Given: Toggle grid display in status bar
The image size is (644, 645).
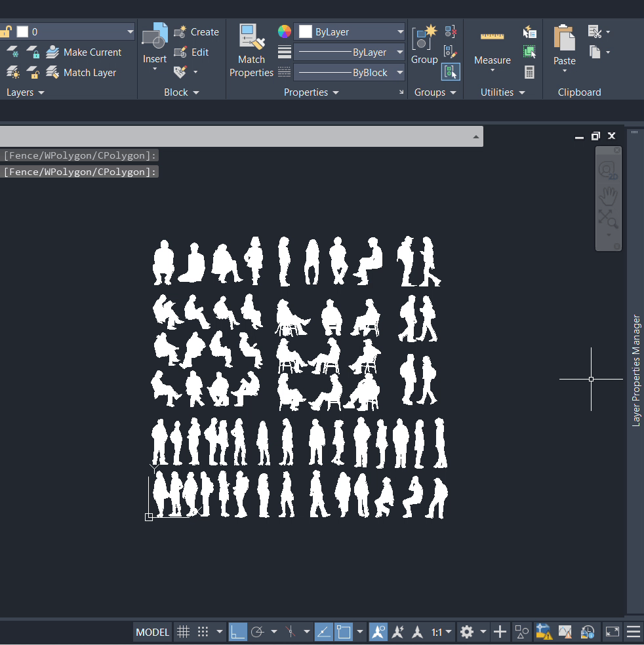Looking at the screenshot, I should click(184, 632).
